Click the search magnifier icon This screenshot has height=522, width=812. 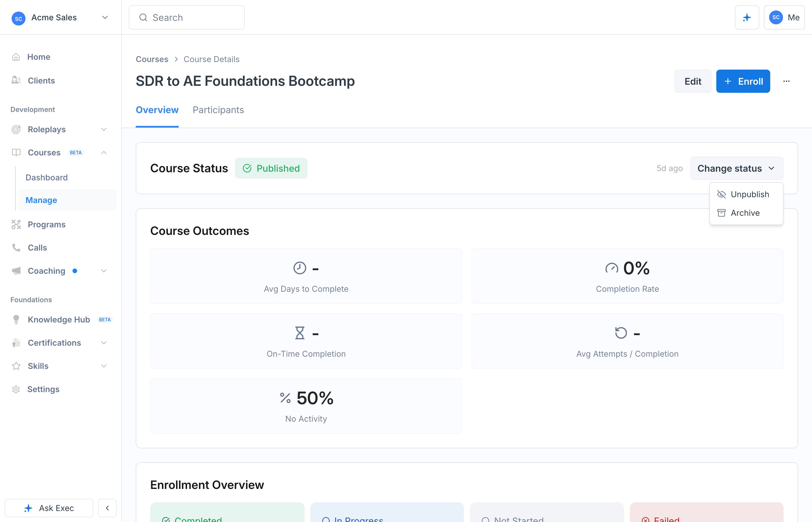143,17
